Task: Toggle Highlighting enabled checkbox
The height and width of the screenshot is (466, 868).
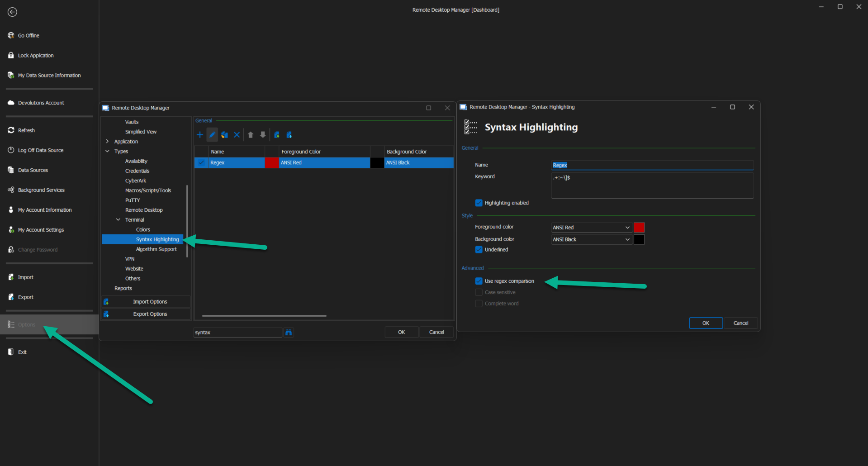Action: (479, 203)
